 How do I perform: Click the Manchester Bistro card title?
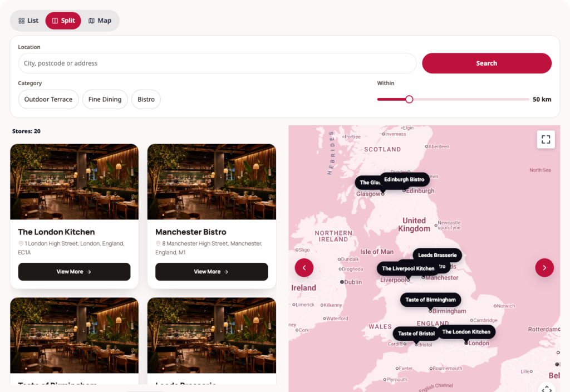(x=191, y=232)
